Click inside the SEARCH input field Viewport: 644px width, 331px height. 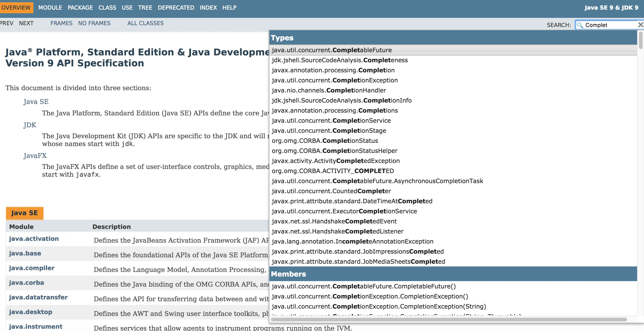[607, 25]
